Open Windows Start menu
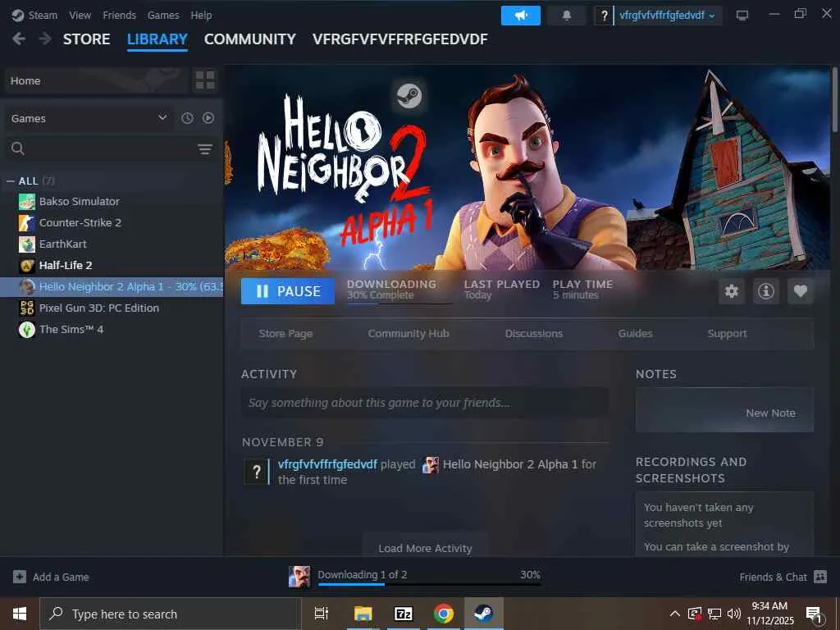 (x=20, y=614)
